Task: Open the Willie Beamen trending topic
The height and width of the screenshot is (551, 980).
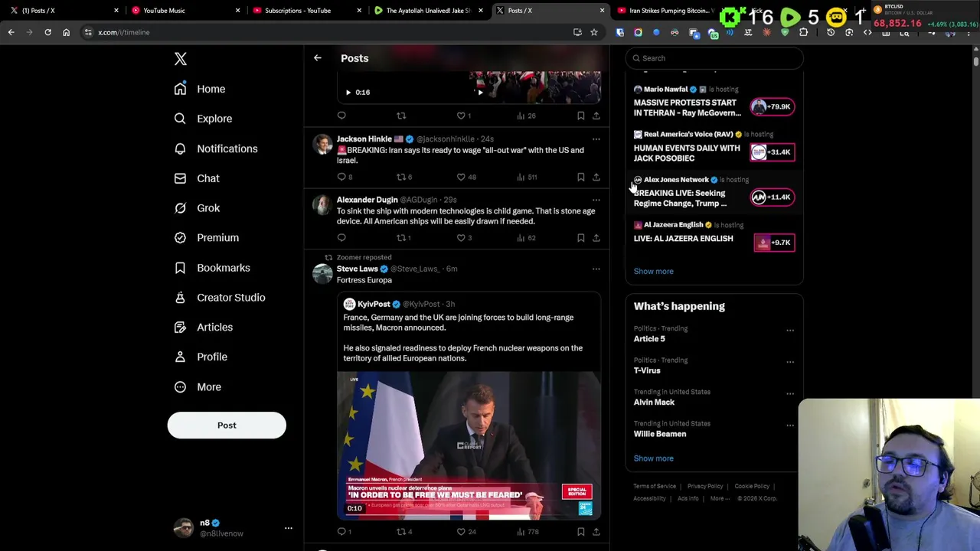Action: pos(660,434)
